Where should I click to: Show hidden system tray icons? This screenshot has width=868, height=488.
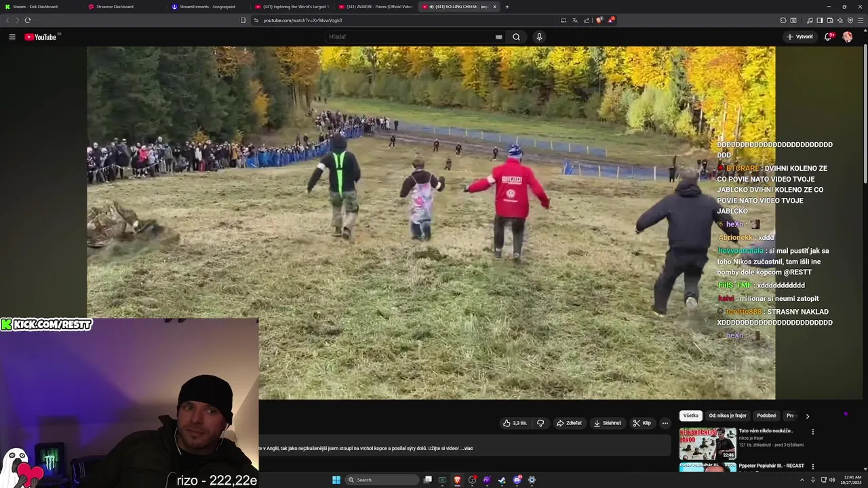tap(803, 480)
